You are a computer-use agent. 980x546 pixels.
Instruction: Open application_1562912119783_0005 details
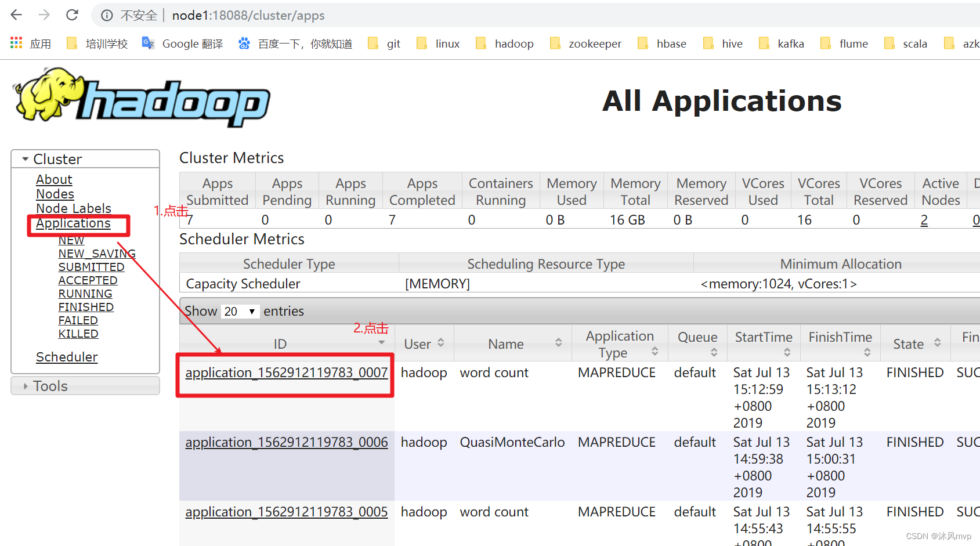tap(287, 512)
